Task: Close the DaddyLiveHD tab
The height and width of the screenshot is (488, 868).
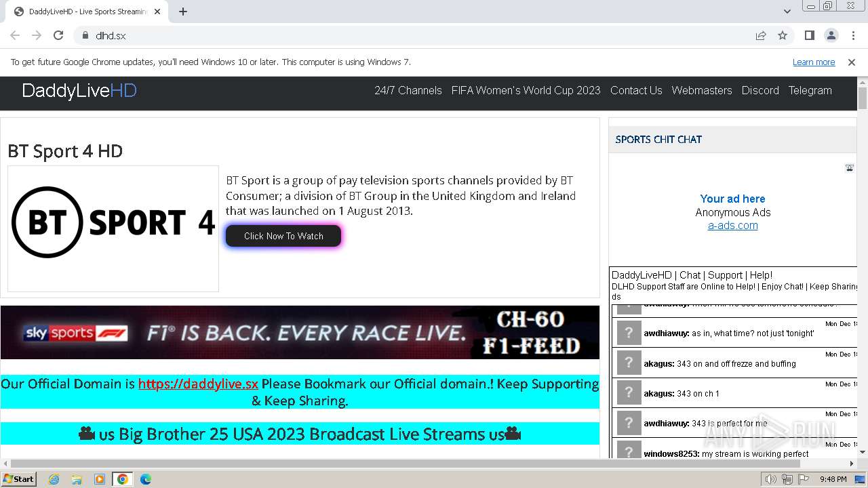Action: click(x=157, y=12)
